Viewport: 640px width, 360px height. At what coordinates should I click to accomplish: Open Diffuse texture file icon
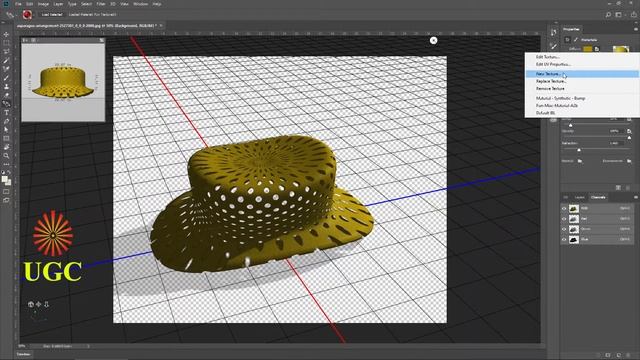click(x=597, y=49)
